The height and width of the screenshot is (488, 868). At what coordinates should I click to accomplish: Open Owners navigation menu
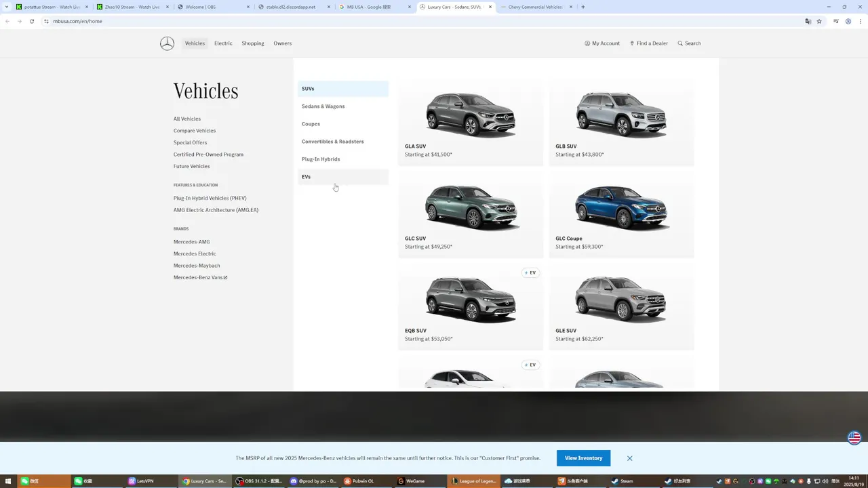click(x=283, y=43)
